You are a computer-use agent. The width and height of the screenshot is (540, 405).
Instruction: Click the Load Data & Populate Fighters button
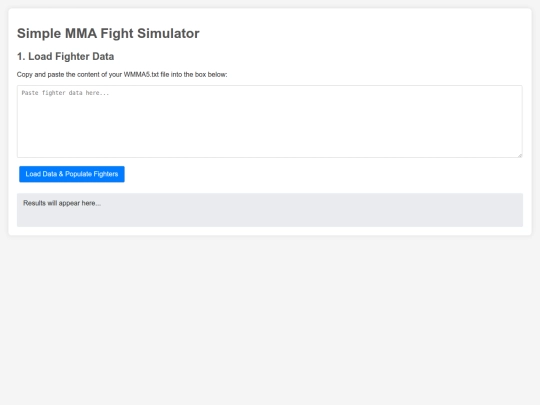[72, 174]
